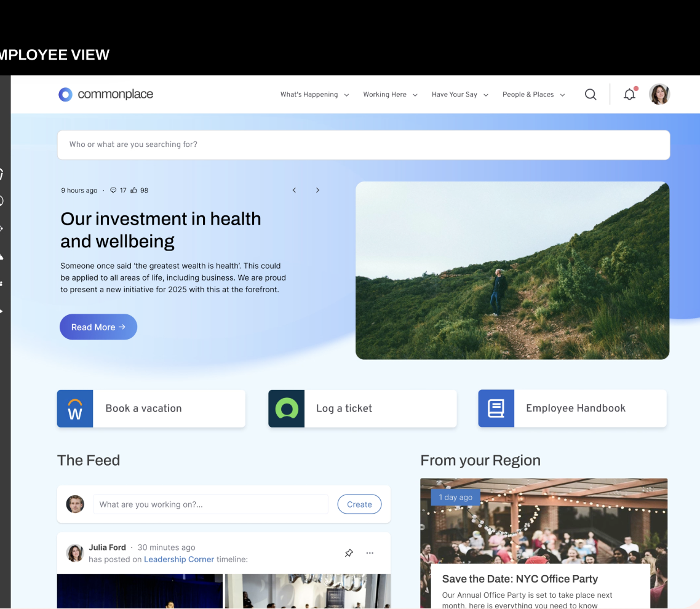
Task: Click the 'What are you working on?' input
Action: click(210, 504)
